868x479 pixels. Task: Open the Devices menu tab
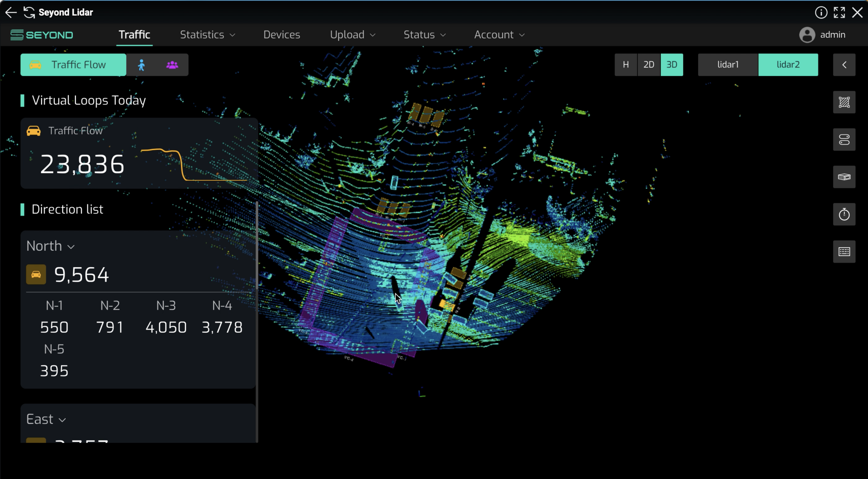[x=281, y=35]
